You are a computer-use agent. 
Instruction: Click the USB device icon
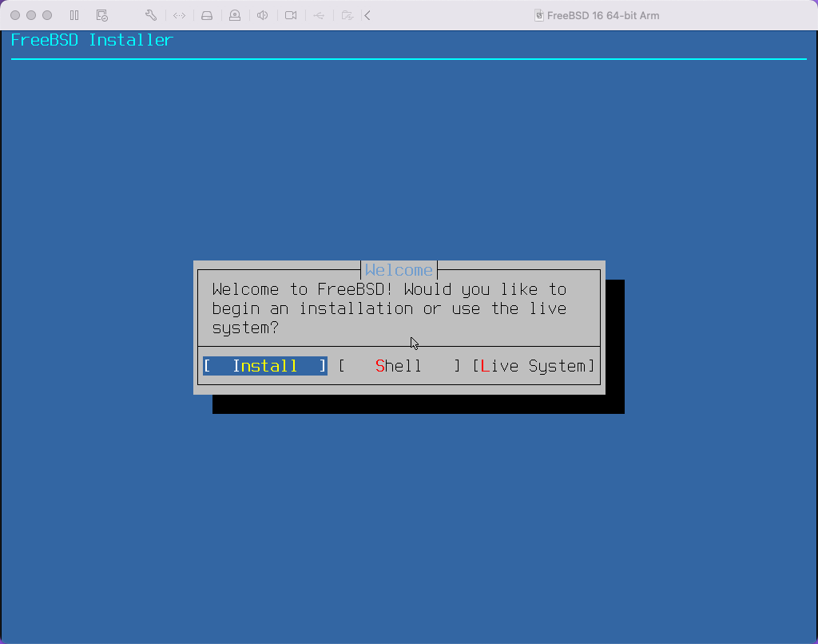point(319,16)
